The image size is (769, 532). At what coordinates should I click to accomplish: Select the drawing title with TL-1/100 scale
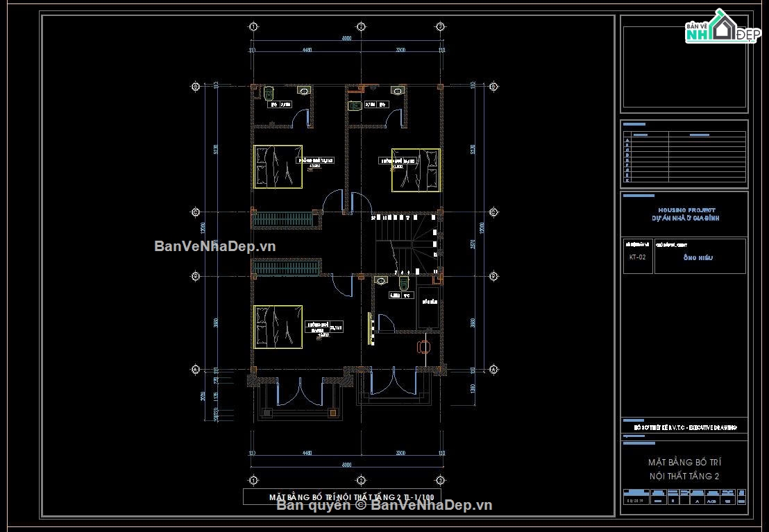click(352, 497)
